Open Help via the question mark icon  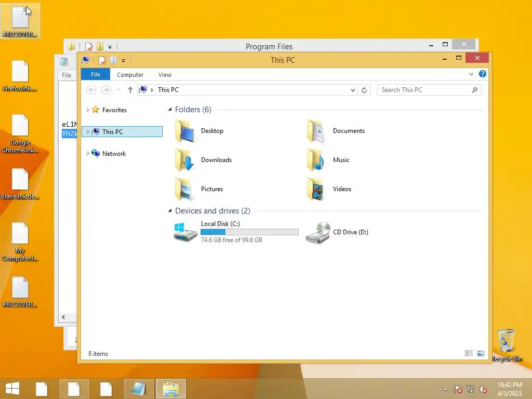(483, 74)
